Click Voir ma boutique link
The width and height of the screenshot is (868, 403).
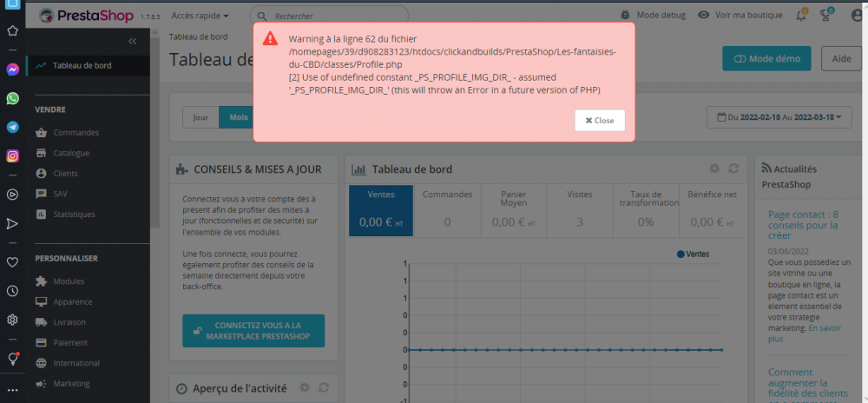748,15
